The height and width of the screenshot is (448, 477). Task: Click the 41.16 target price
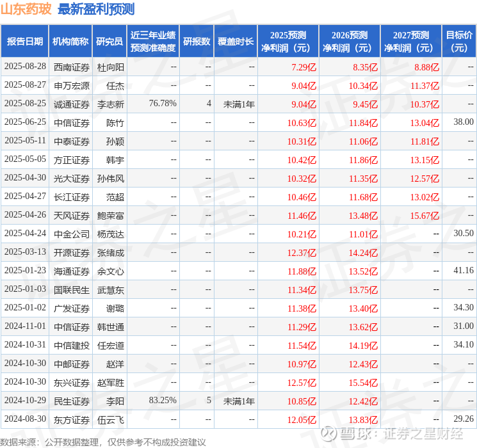pyautogui.click(x=464, y=270)
